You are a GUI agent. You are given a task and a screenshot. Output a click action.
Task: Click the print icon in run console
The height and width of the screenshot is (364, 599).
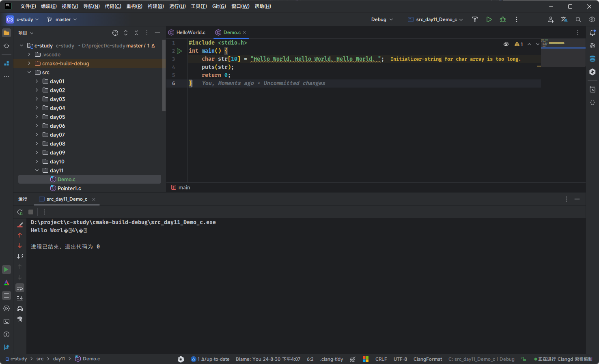(x=20, y=309)
